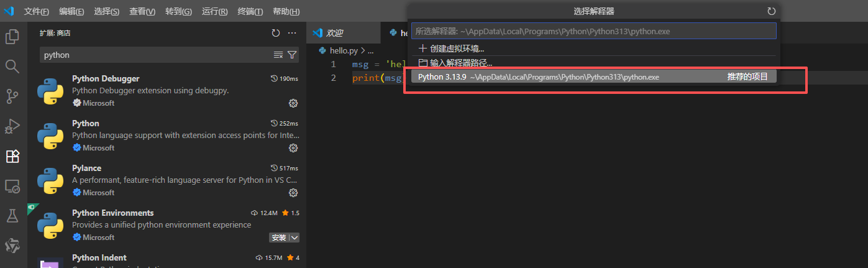Click the print statement line 2

pos(378,78)
